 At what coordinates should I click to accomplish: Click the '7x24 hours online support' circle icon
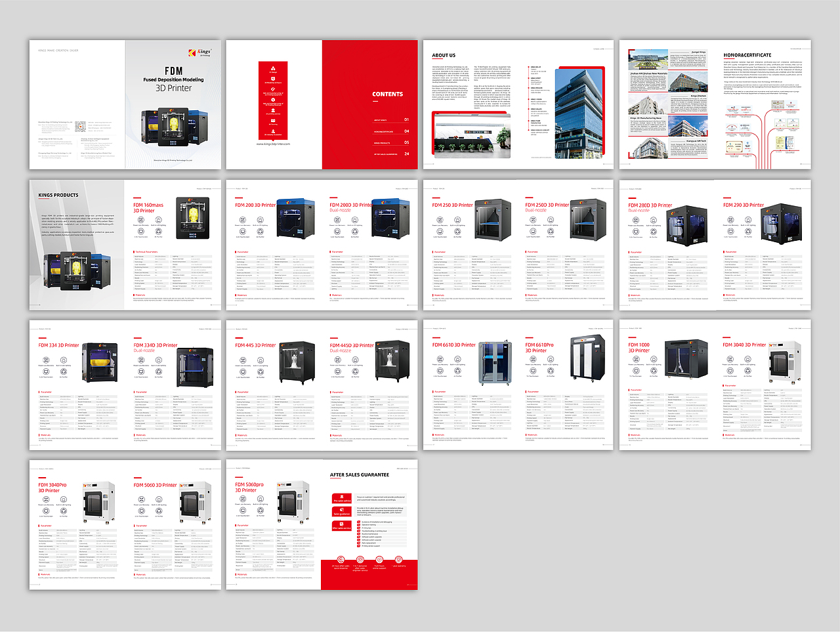379,560
